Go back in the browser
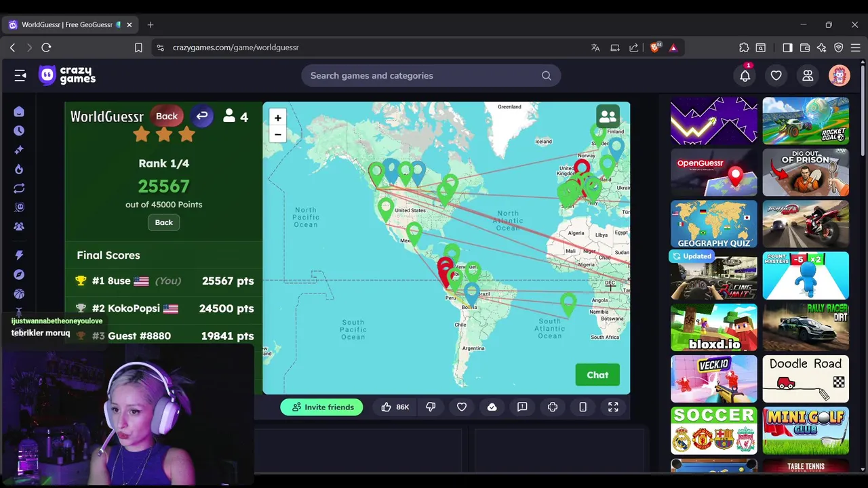The height and width of the screenshot is (488, 868). [x=12, y=47]
